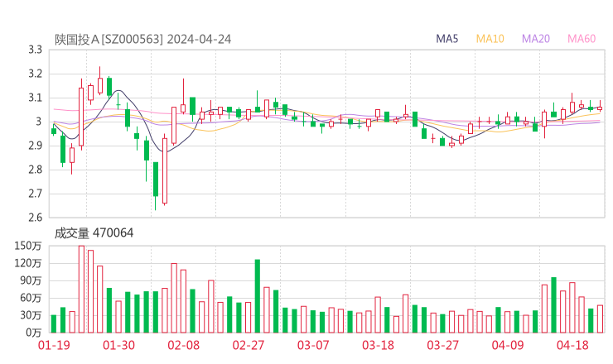Image resolution: width=613 pixels, height=364 pixels.
Task: Select the tall green volume bar near 02-27
Action: (x=258, y=296)
